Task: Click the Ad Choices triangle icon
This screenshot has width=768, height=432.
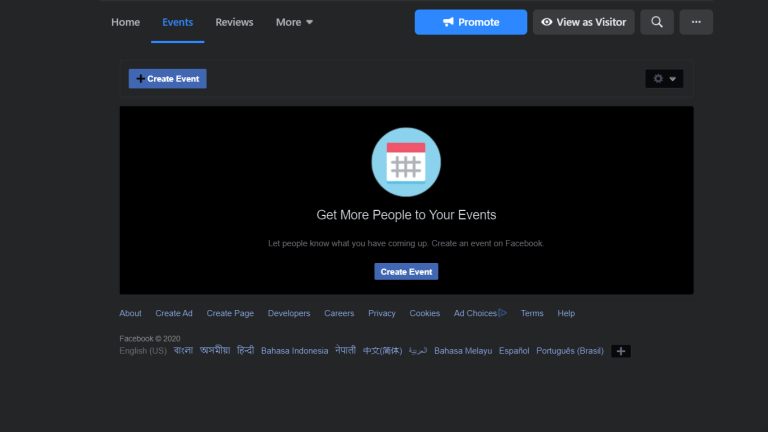Action: point(502,313)
